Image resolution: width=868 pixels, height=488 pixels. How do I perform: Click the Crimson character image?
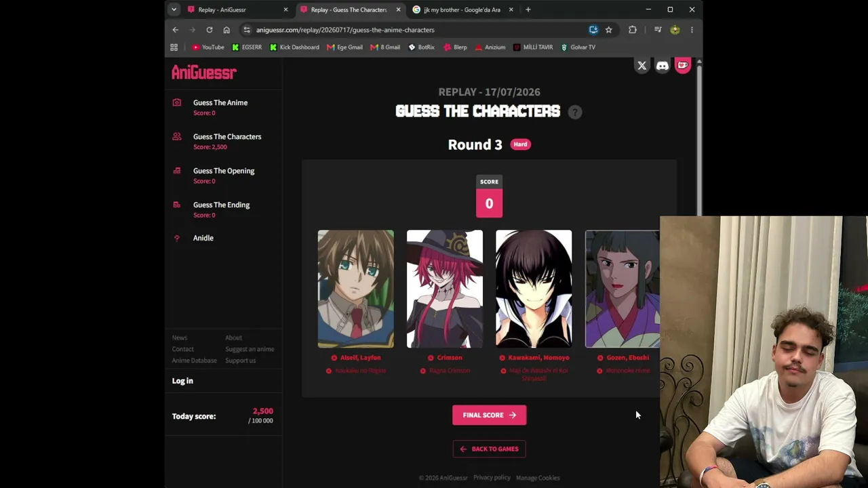(x=445, y=289)
